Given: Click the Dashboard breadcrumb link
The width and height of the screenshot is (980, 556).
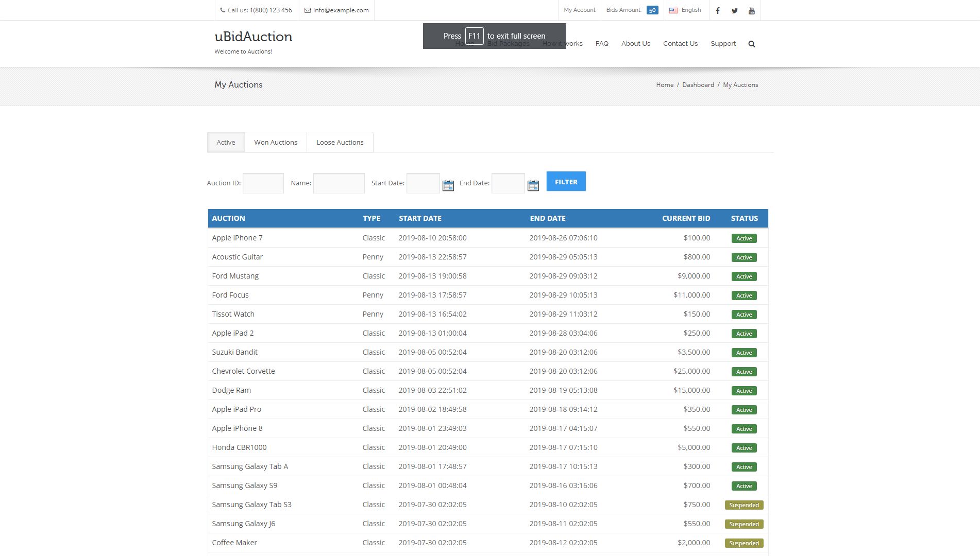Looking at the screenshot, I should 698,85.
